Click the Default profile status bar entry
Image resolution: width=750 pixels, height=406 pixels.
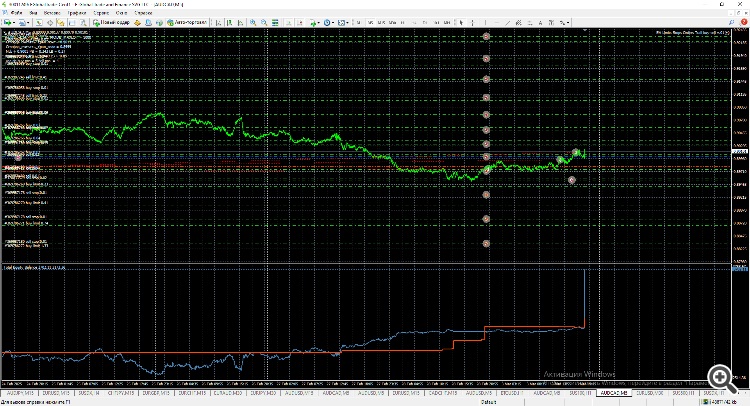click(x=488, y=402)
